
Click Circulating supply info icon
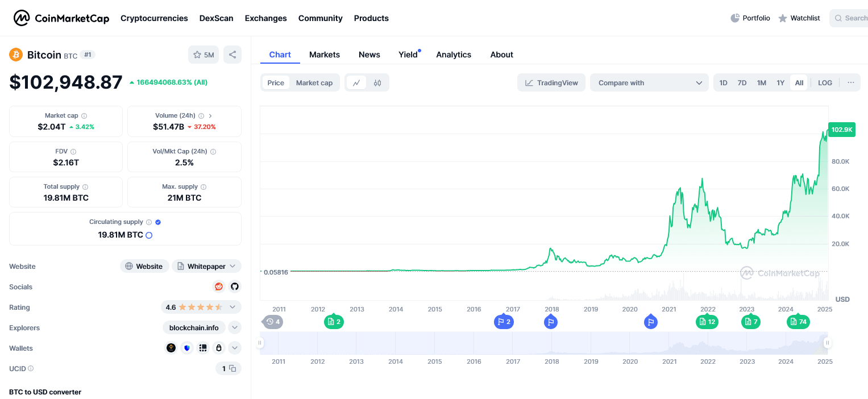[149, 222]
